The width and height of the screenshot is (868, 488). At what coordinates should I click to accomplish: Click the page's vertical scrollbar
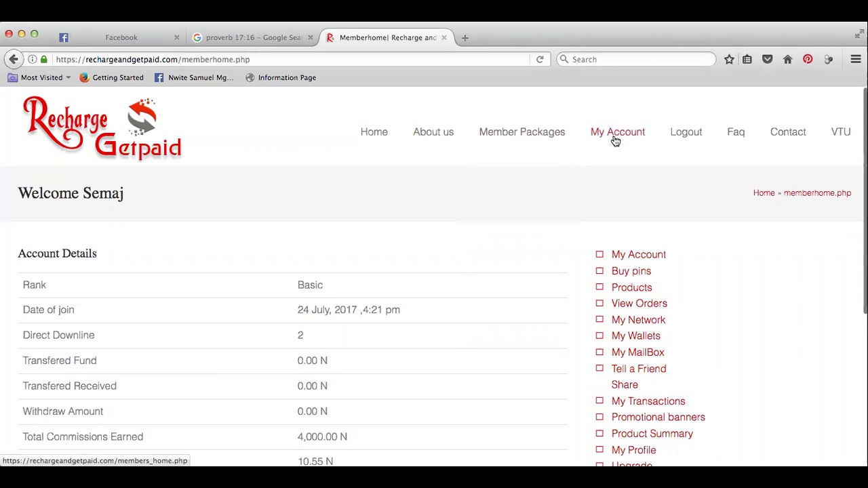tap(865, 201)
